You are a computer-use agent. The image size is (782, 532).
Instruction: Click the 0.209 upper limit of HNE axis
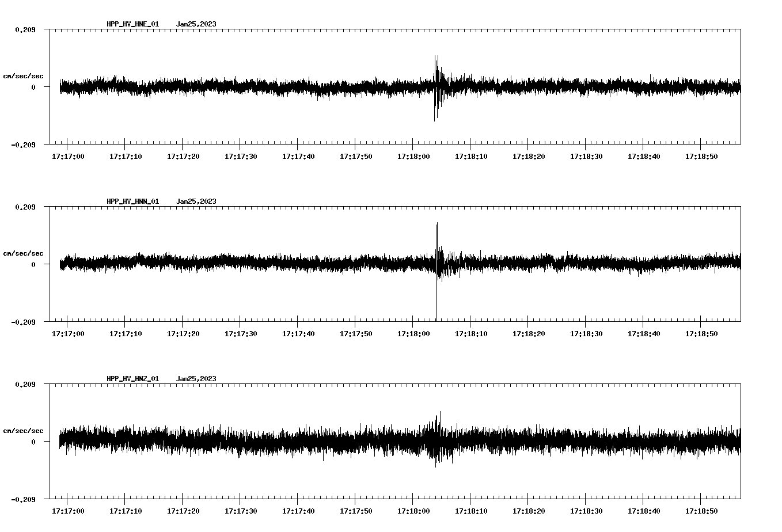(25, 29)
